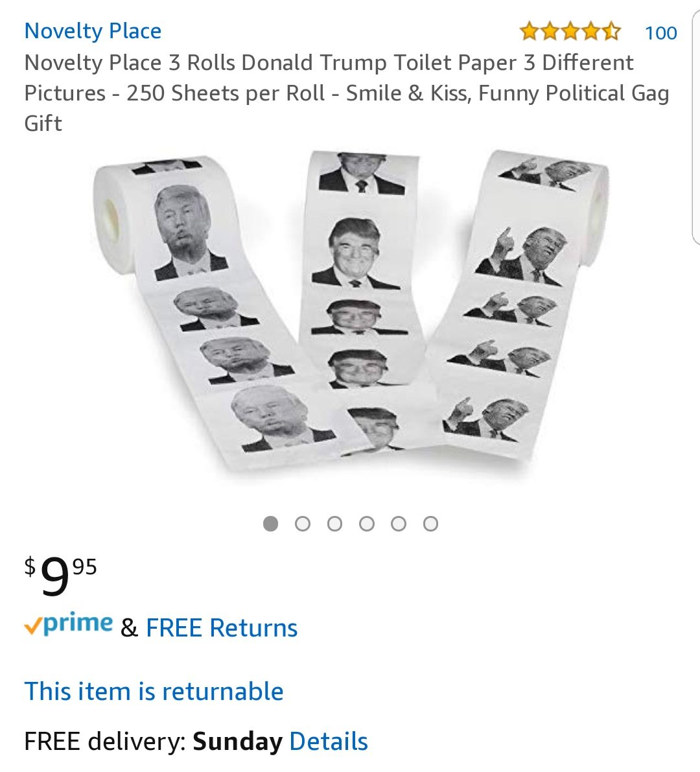Select the fifth image carousel dot

pos(398,523)
